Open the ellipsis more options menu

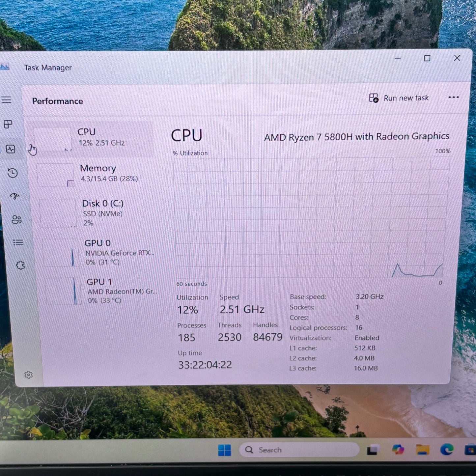[454, 98]
